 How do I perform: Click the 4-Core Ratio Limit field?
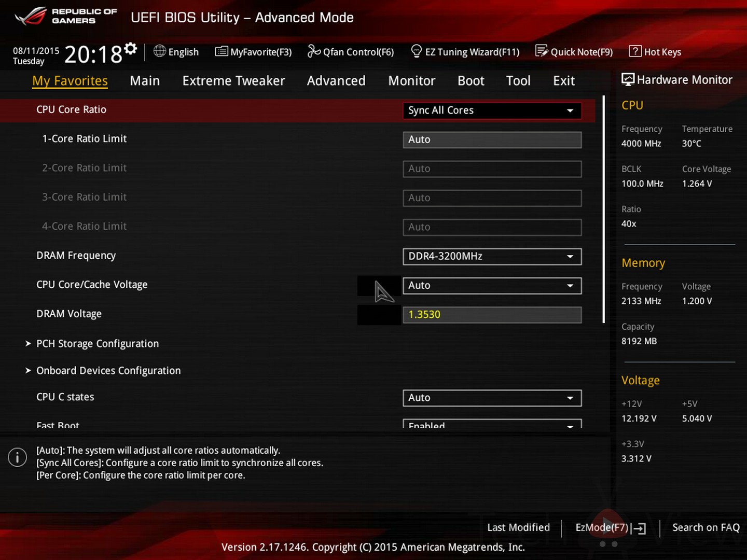(492, 227)
